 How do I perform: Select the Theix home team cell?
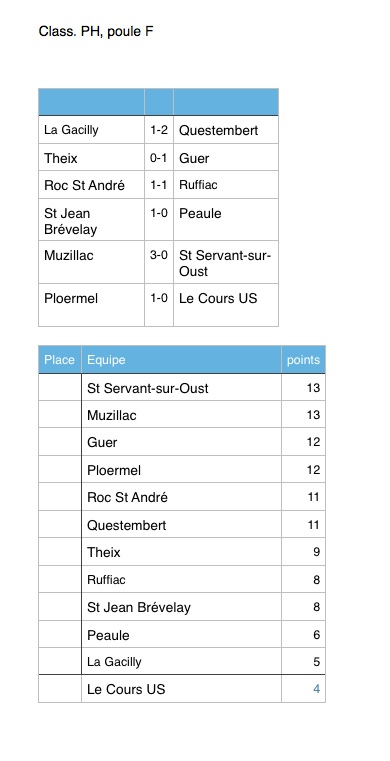(x=92, y=157)
